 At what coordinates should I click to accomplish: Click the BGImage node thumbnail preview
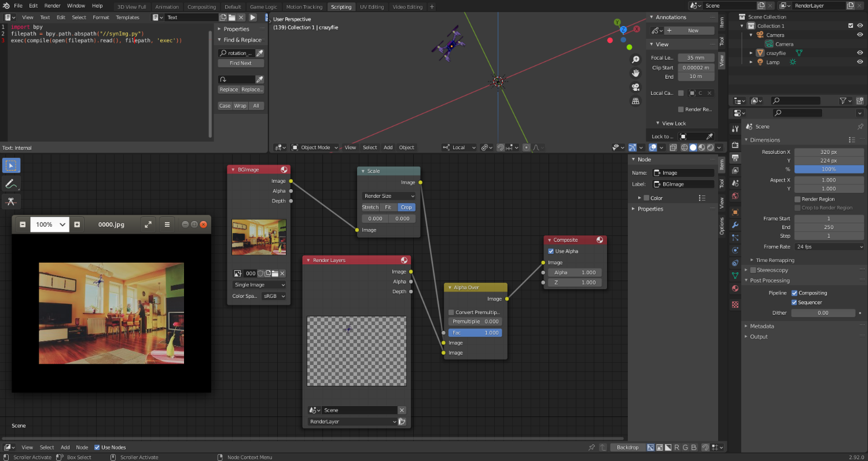coord(259,237)
